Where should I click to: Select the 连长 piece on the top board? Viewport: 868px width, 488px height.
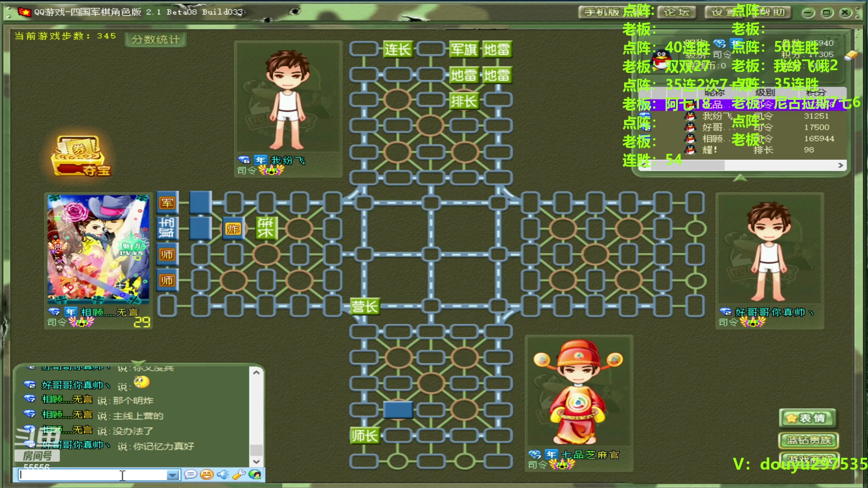(397, 49)
